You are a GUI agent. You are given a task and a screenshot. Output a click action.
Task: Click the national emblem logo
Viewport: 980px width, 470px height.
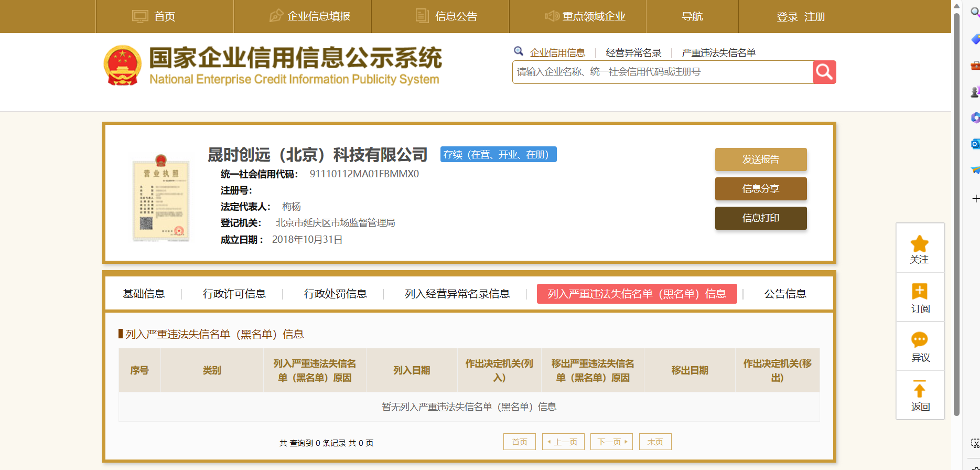[x=122, y=66]
